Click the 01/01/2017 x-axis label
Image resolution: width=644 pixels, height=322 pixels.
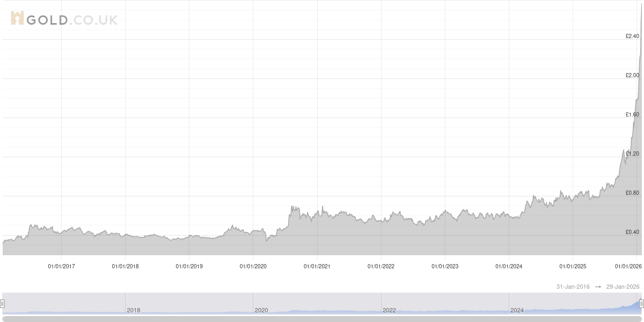point(61,266)
